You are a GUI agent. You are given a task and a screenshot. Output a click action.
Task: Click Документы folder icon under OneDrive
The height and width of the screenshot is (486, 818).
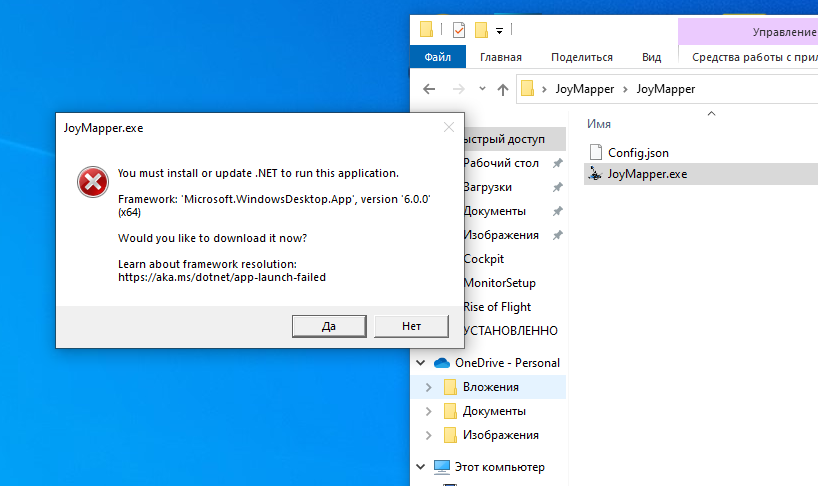450,411
